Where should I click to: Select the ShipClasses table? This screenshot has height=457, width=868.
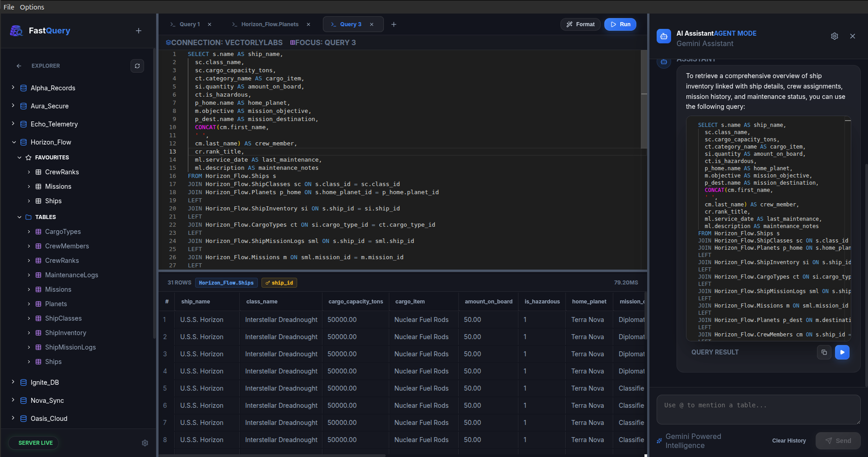[63, 318]
